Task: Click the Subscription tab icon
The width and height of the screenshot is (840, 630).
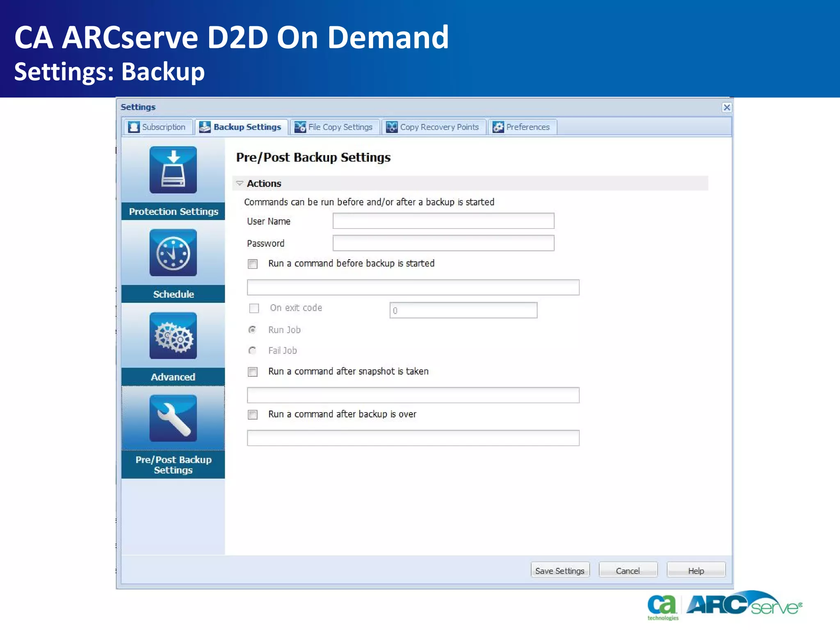Action: [134, 127]
